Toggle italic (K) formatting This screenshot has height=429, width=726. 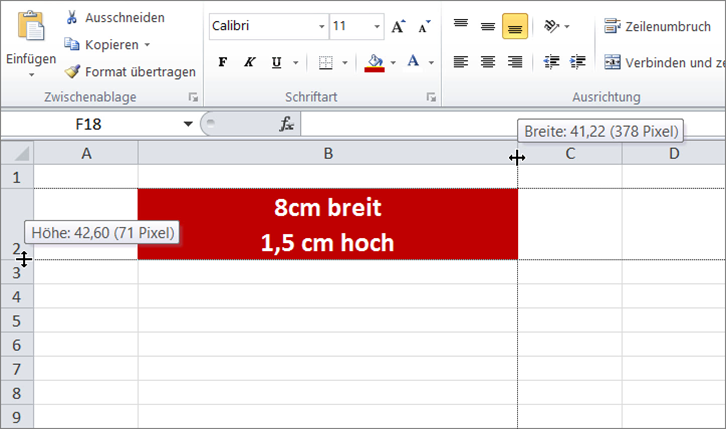[250, 62]
